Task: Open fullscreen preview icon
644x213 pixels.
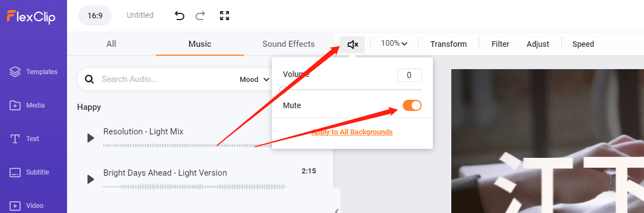Action: pos(224,16)
